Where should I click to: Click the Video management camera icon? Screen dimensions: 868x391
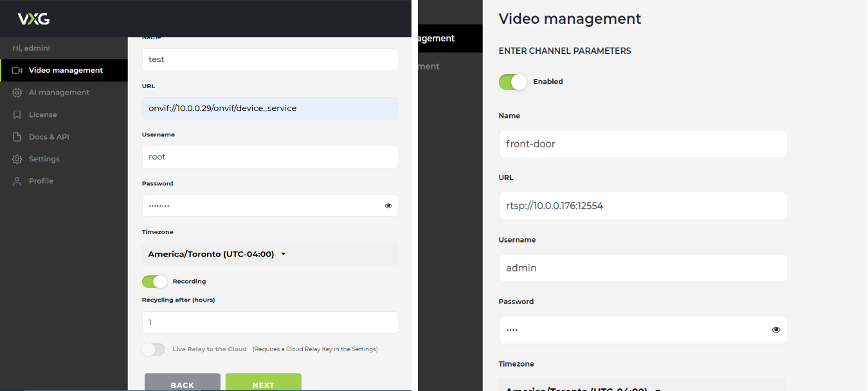(x=17, y=70)
